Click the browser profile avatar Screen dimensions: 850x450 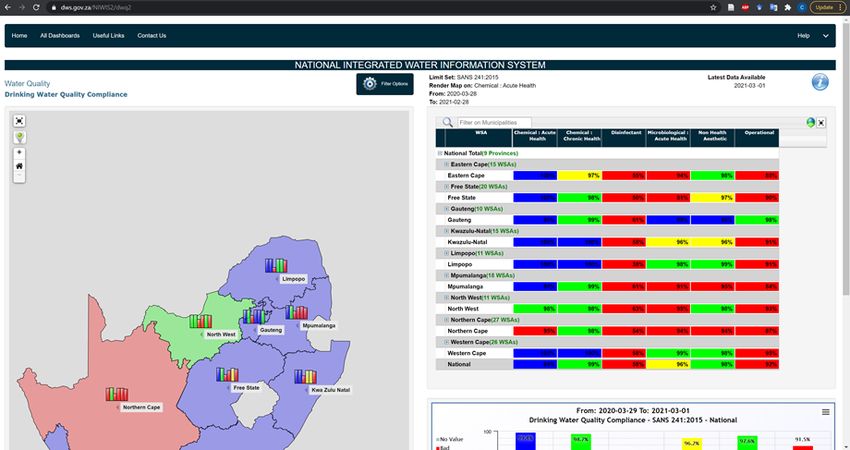(802, 7)
